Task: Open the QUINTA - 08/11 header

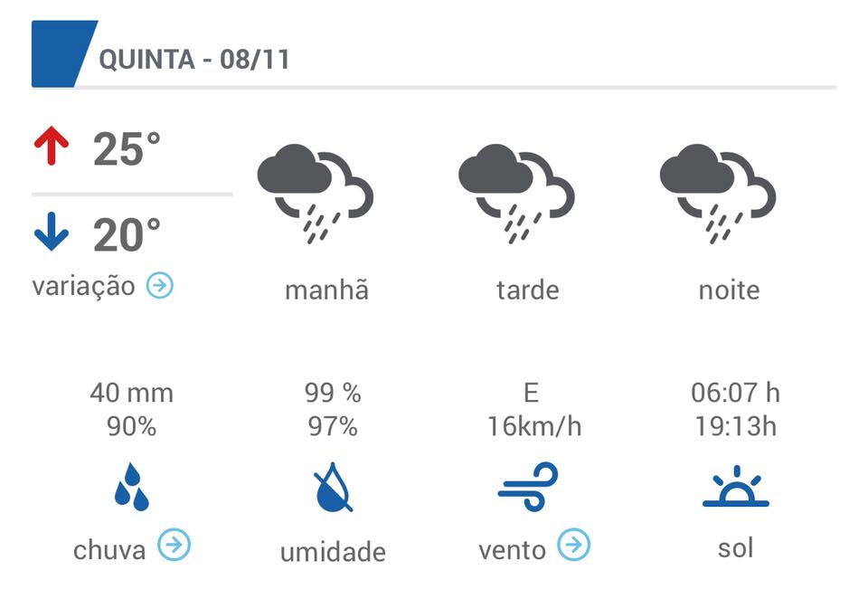Action: tap(194, 60)
